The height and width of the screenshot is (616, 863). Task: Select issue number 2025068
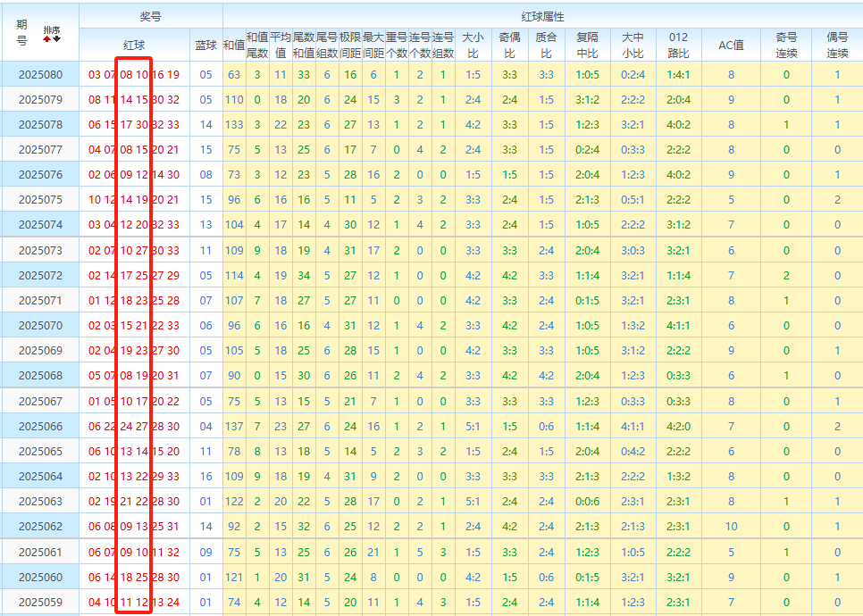(x=41, y=375)
